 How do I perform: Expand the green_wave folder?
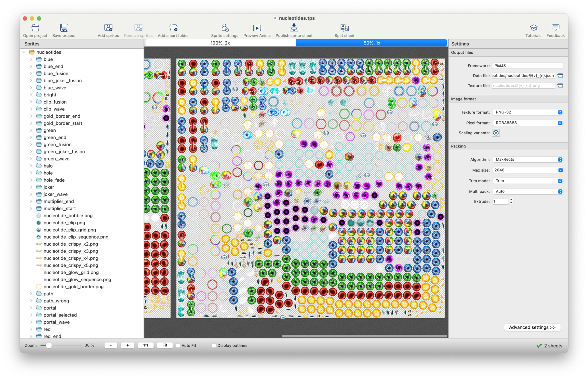coord(31,159)
